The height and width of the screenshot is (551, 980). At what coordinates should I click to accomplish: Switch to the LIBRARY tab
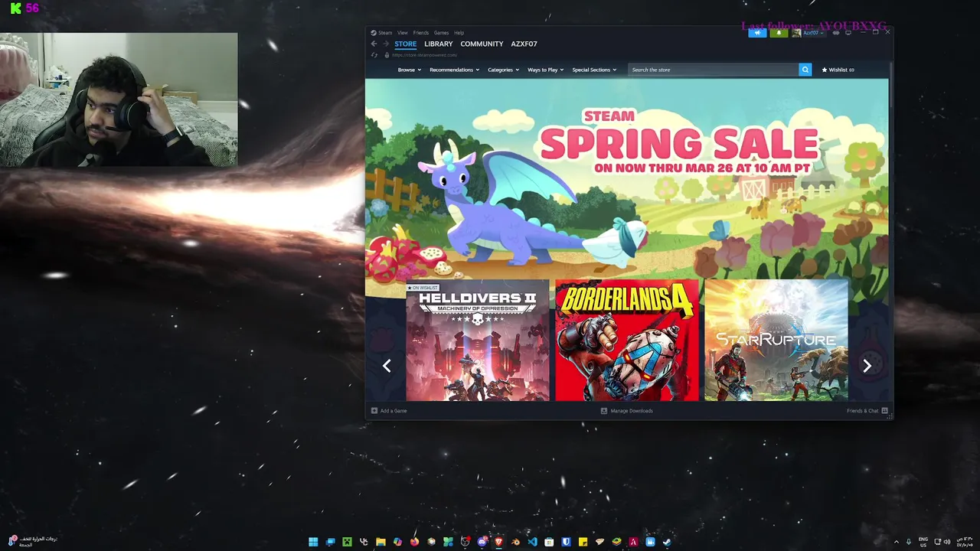point(439,44)
